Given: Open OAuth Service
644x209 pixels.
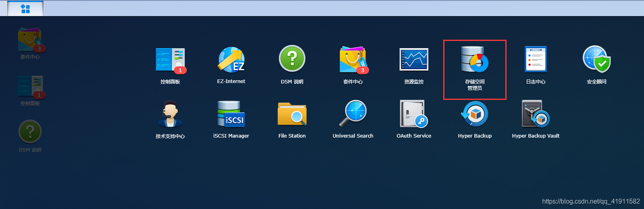Looking at the screenshot, I should pos(414,114).
